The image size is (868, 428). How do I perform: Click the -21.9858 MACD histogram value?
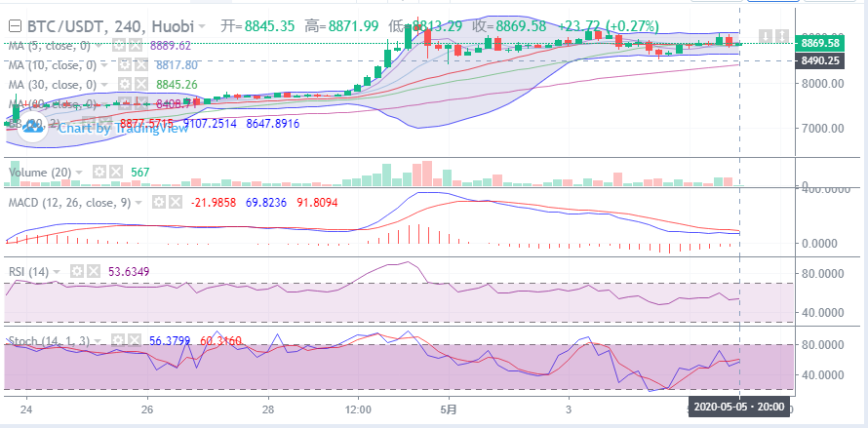213,203
